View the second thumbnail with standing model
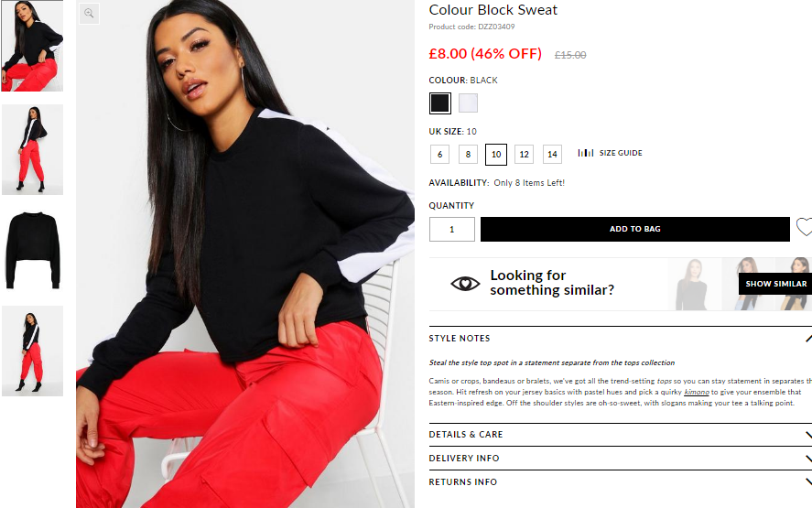Viewport: 812px width, 508px height. pyautogui.click(x=33, y=150)
